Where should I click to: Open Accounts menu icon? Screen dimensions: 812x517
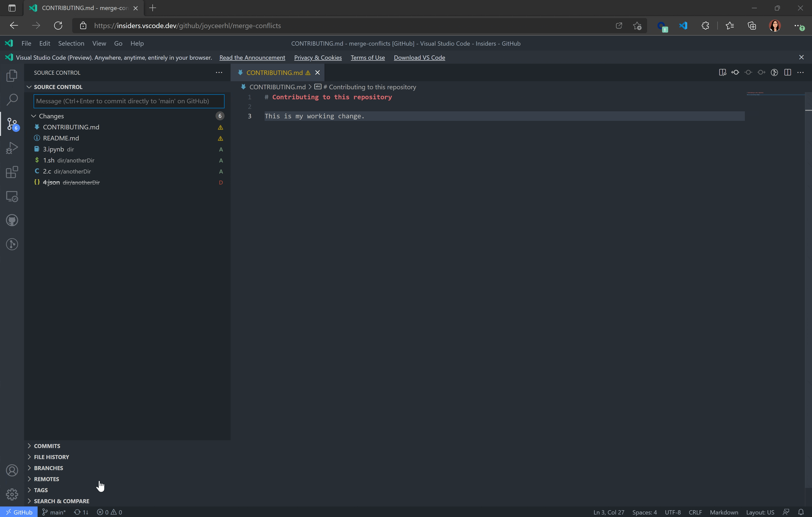coord(12,470)
